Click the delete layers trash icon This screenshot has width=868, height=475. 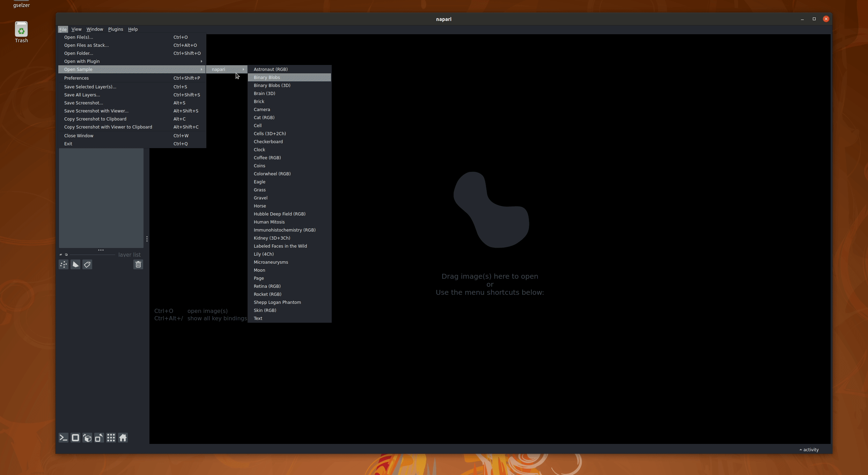pos(138,264)
